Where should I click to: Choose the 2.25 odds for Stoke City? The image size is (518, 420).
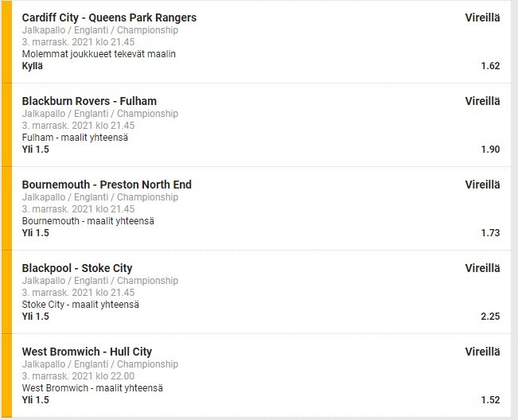tap(490, 317)
